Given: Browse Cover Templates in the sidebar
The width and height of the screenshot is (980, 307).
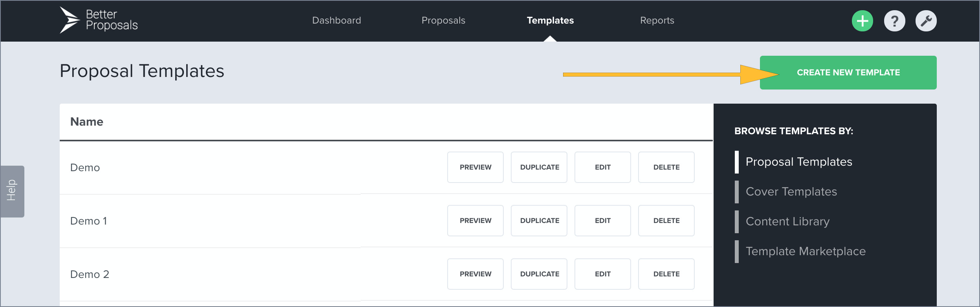Looking at the screenshot, I should tap(791, 192).
